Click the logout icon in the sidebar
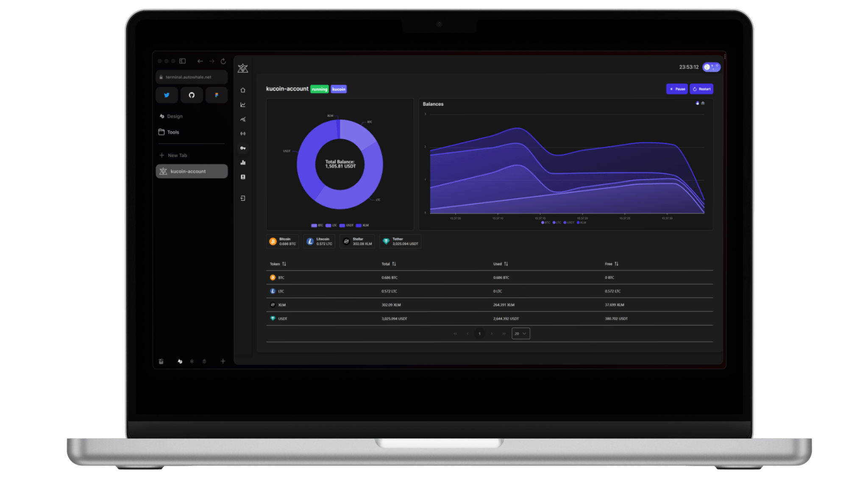The image size is (868, 485). (x=243, y=198)
